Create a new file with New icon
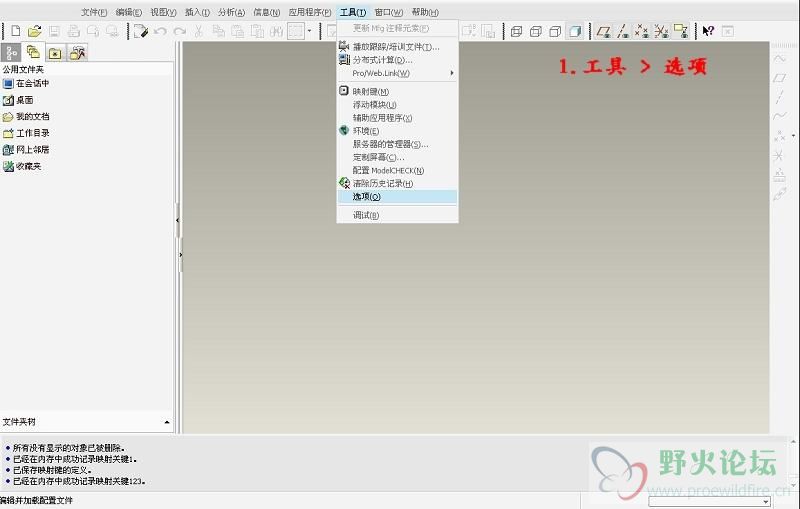The width and height of the screenshot is (800, 509). [x=16, y=31]
